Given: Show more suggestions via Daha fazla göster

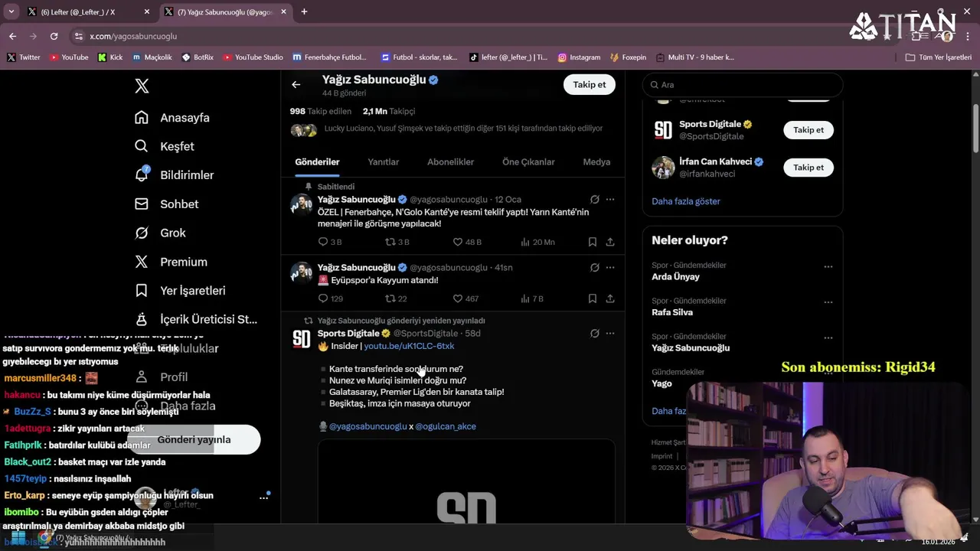Looking at the screenshot, I should click(x=686, y=201).
